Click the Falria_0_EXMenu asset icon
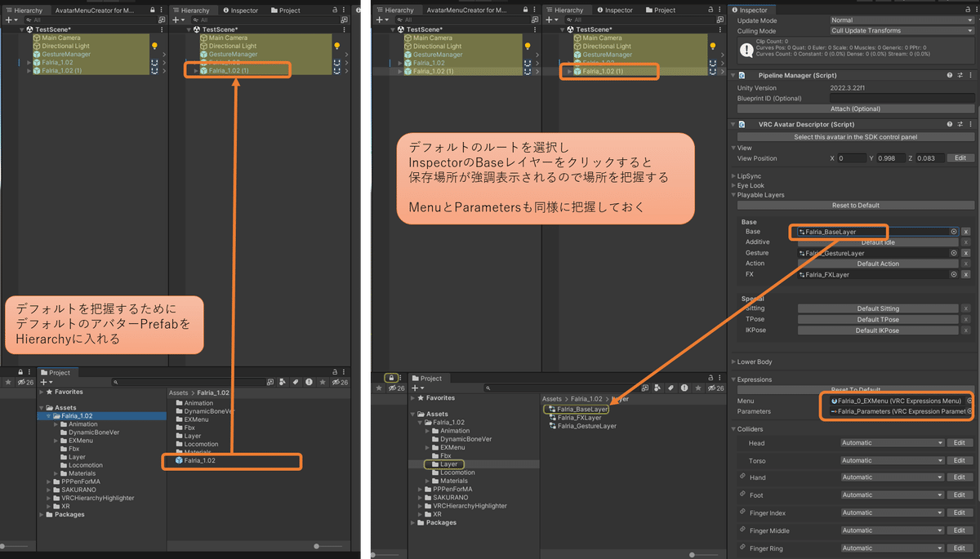Viewport: 980px width, 559px height. [834, 401]
